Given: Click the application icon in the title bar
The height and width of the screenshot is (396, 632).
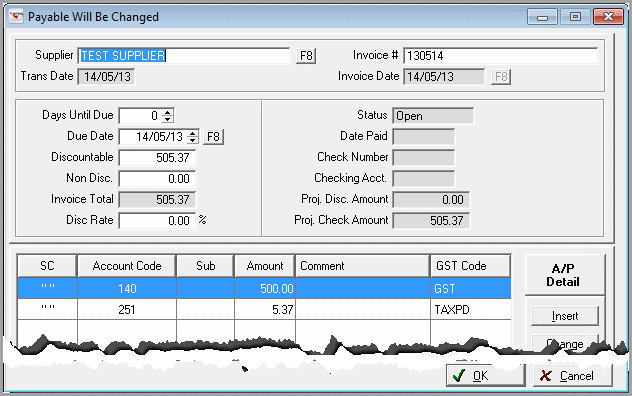Looking at the screenshot, I should (16, 17).
